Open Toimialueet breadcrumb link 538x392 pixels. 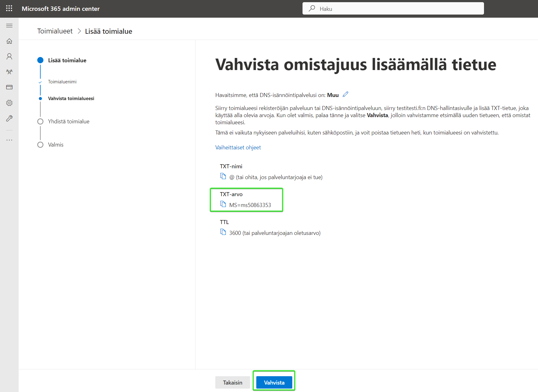pyautogui.click(x=55, y=31)
